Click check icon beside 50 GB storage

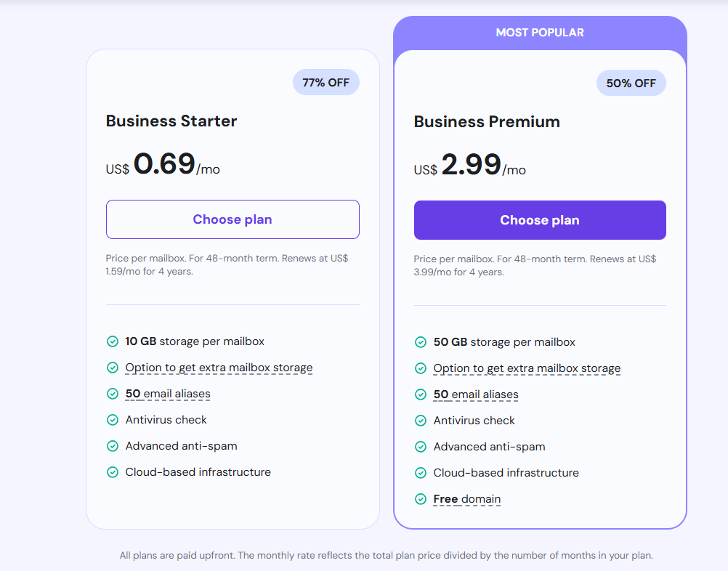421,342
